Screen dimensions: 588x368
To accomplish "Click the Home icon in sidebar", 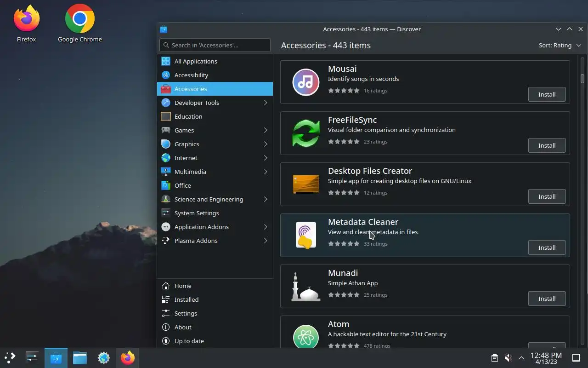I will click(x=166, y=286).
